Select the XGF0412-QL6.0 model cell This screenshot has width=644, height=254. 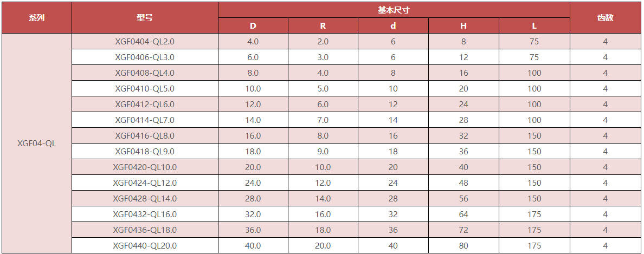pos(145,104)
